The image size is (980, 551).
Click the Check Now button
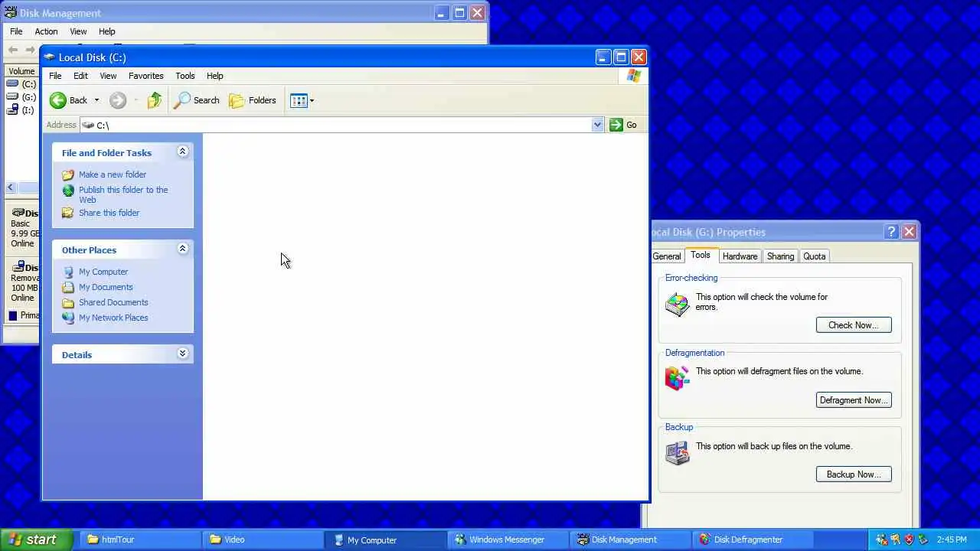854,325
